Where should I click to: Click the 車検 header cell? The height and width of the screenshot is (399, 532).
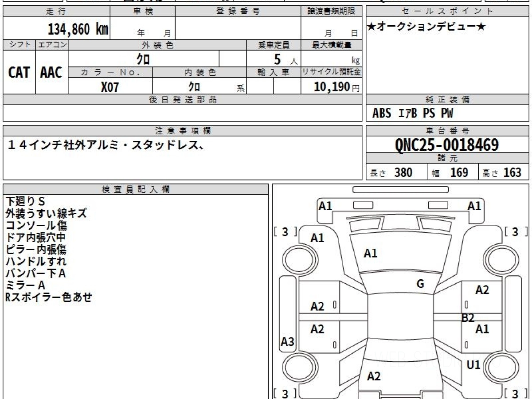pos(143,12)
